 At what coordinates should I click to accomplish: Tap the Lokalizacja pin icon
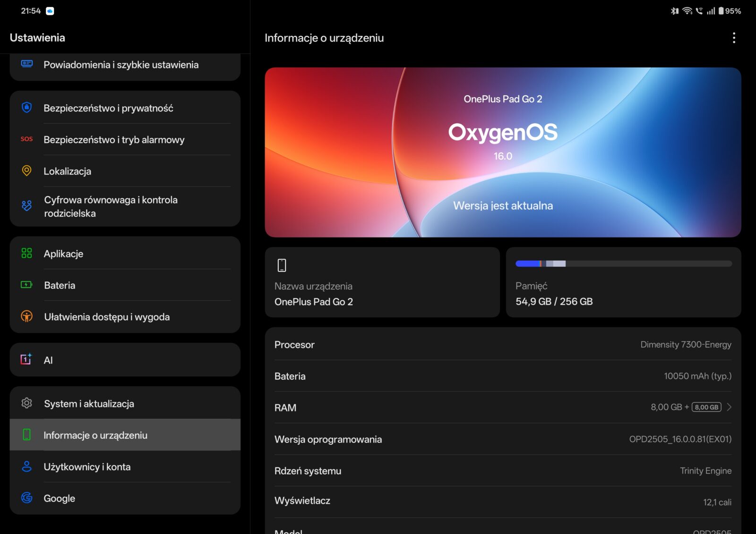27,171
